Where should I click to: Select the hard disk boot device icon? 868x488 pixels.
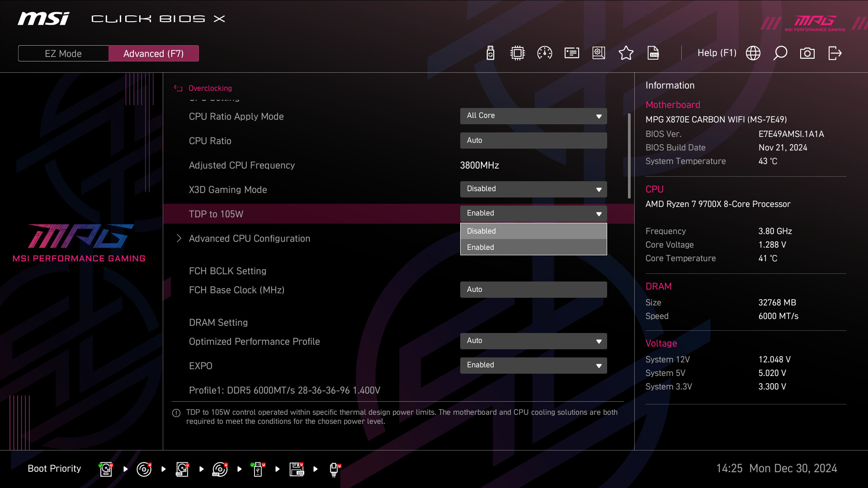coord(106,469)
